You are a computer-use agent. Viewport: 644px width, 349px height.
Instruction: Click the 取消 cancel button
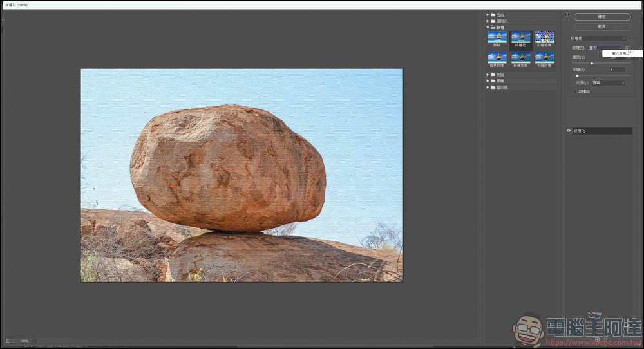(601, 26)
